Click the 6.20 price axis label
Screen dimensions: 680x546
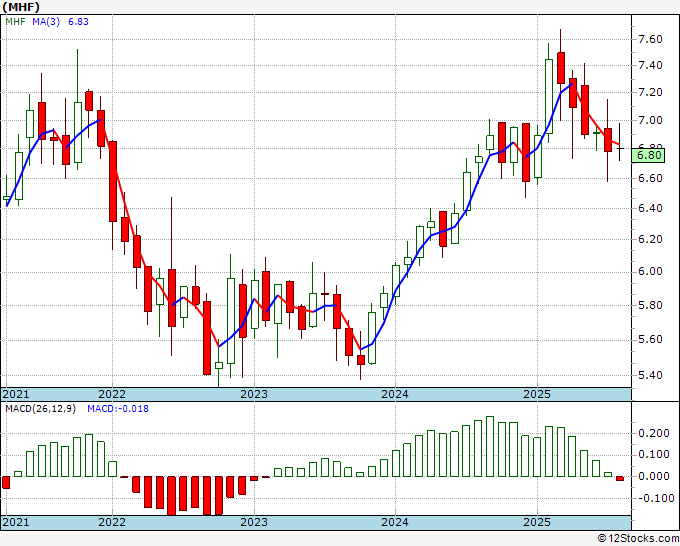tap(650, 239)
